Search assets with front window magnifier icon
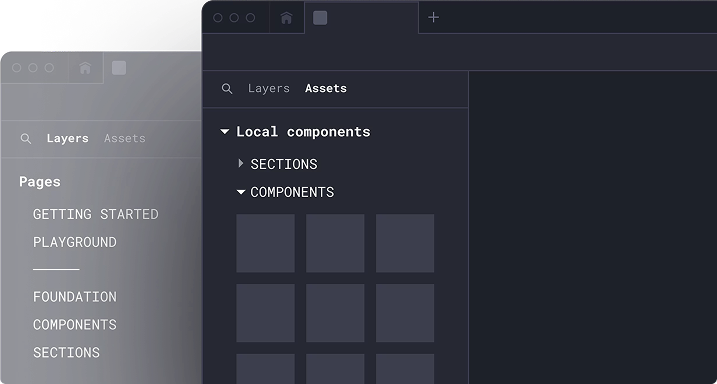Viewport: 717px width, 384px height. (x=227, y=89)
